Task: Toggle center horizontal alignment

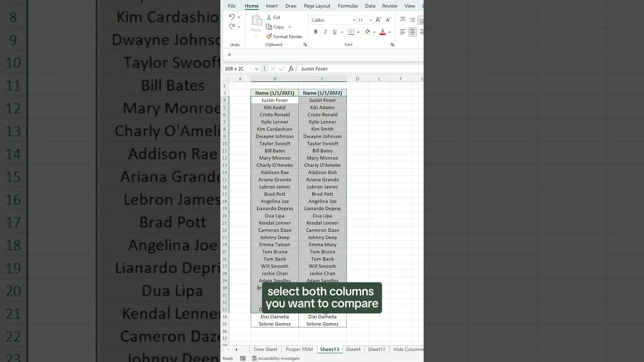Action: (x=413, y=32)
